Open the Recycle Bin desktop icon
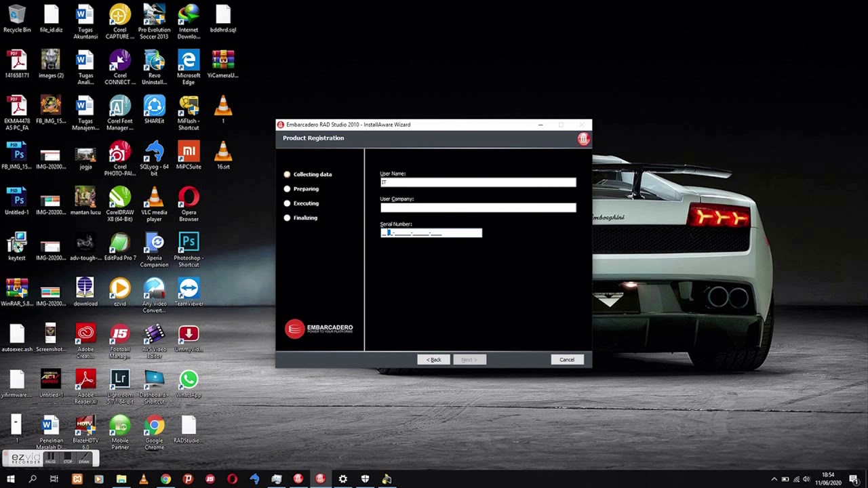This screenshot has height=488, width=868. coord(17,19)
